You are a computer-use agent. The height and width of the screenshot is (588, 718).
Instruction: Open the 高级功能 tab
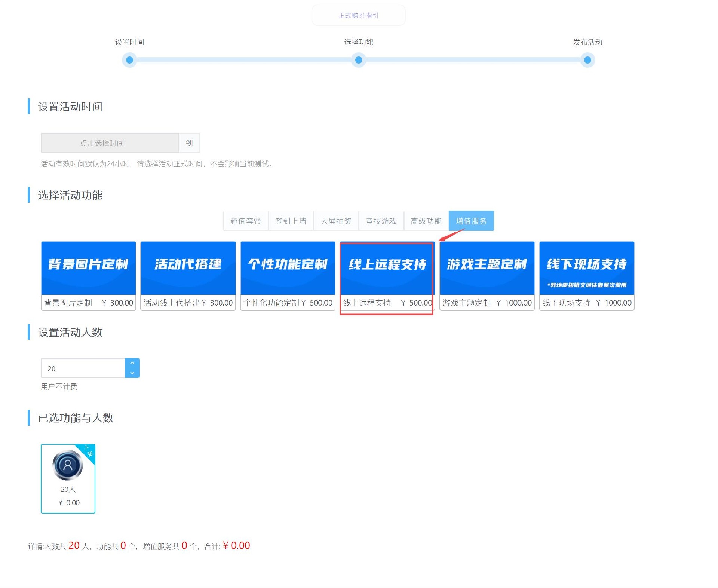click(x=426, y=221)
